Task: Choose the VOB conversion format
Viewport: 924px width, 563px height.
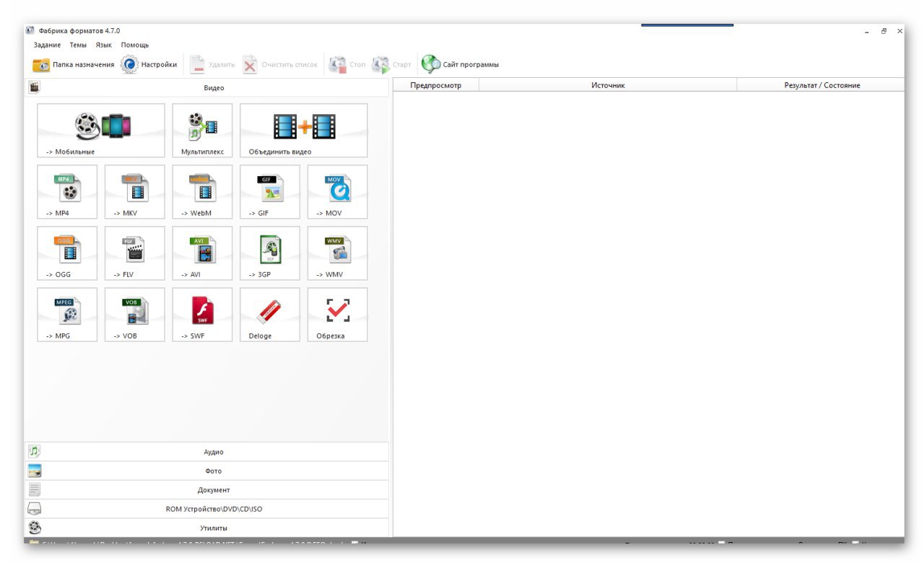Action: (x=135, y=315)
